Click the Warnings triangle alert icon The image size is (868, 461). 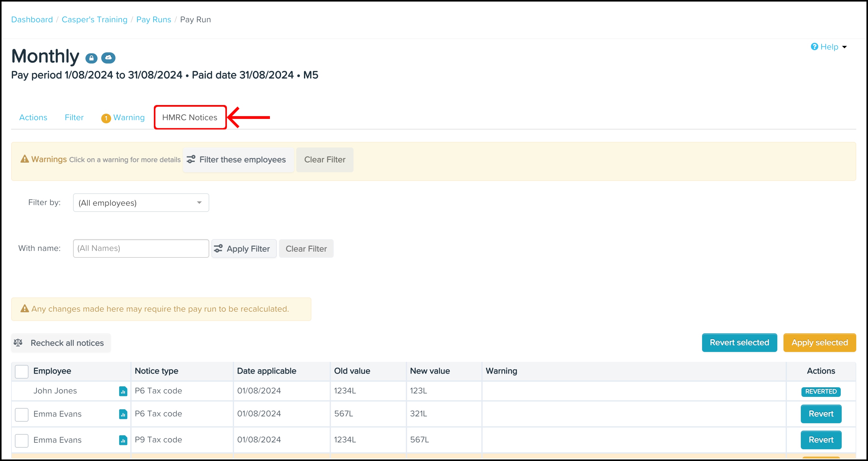pyautogui.click(x=24, y=159)
